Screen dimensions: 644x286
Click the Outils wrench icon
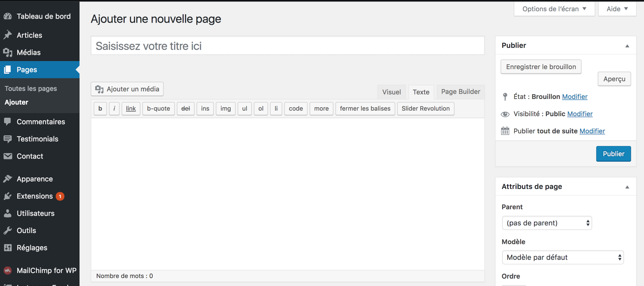[8, 230]
